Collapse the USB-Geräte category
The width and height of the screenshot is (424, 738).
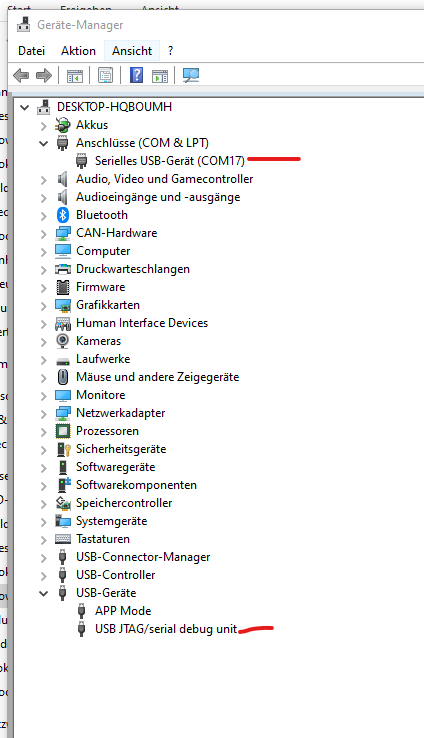click(x=43, y=593)
